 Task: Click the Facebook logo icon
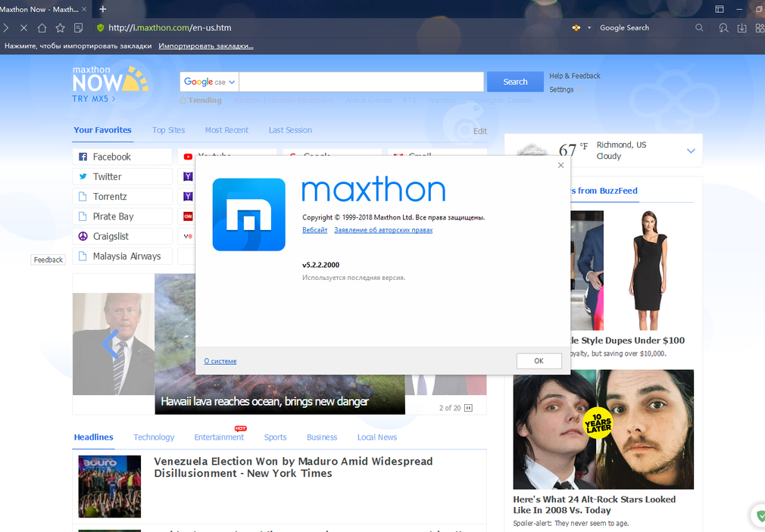click(x=83, y=157)
